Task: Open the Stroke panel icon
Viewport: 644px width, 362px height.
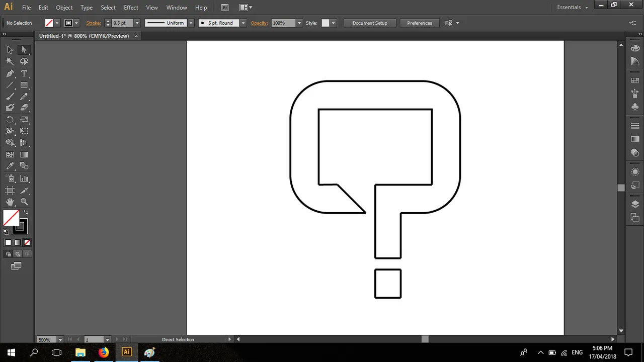Action: coord(635,126)
